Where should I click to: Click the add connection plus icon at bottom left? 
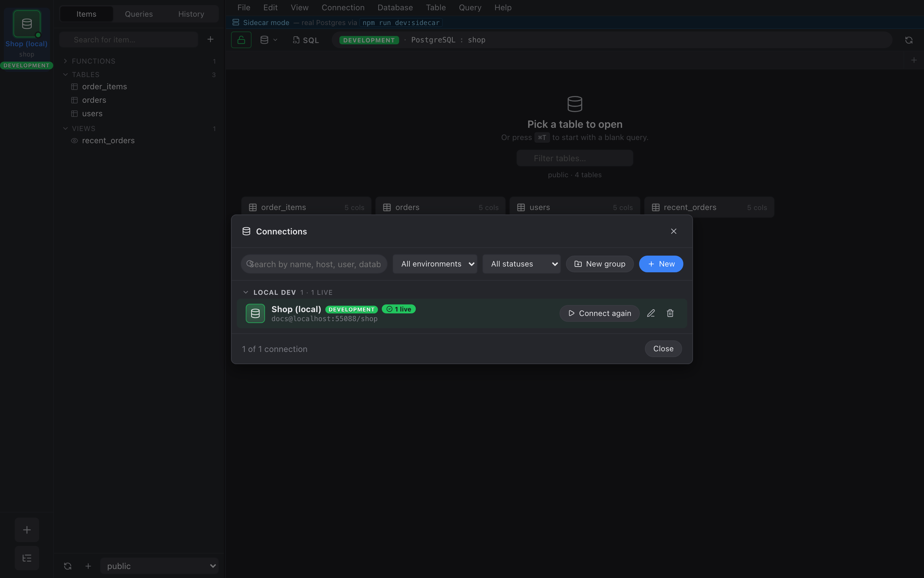(x=27, y=530)
